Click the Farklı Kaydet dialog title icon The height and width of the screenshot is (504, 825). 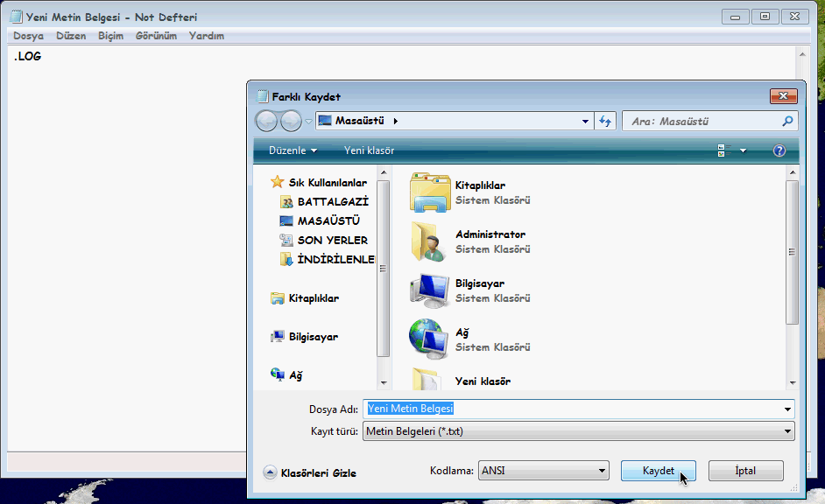pyautogui.click(x=263, y=96)
